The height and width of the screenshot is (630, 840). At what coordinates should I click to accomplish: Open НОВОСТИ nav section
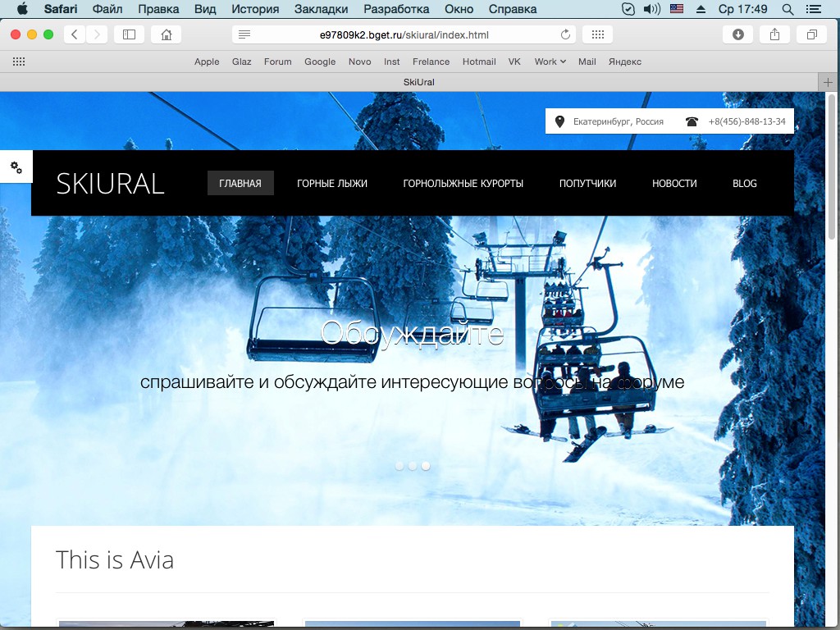[674, 183]
